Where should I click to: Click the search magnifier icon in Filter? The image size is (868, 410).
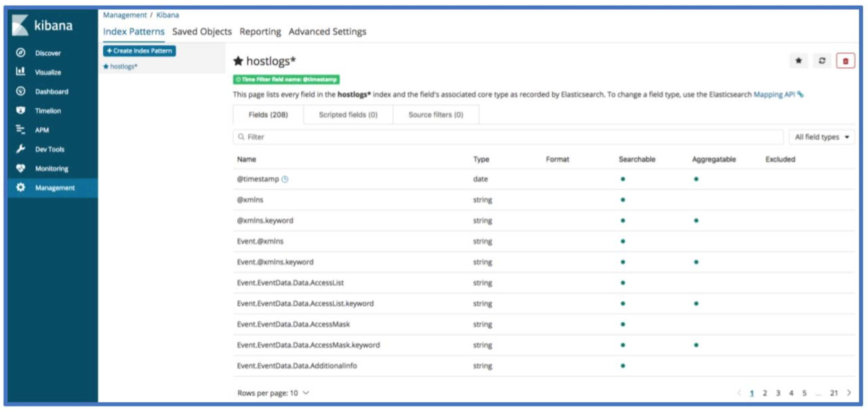[241, 137]
